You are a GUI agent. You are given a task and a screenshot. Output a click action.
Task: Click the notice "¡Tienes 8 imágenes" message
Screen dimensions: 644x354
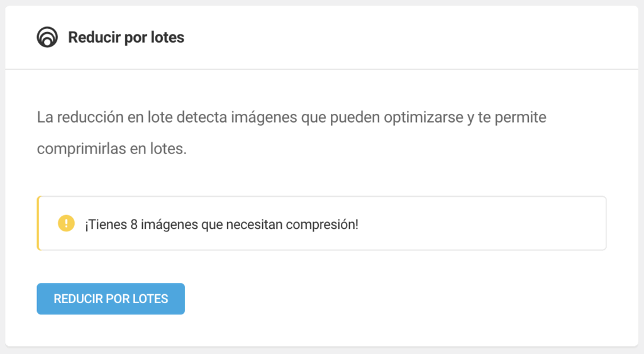(x=221, y=224)
